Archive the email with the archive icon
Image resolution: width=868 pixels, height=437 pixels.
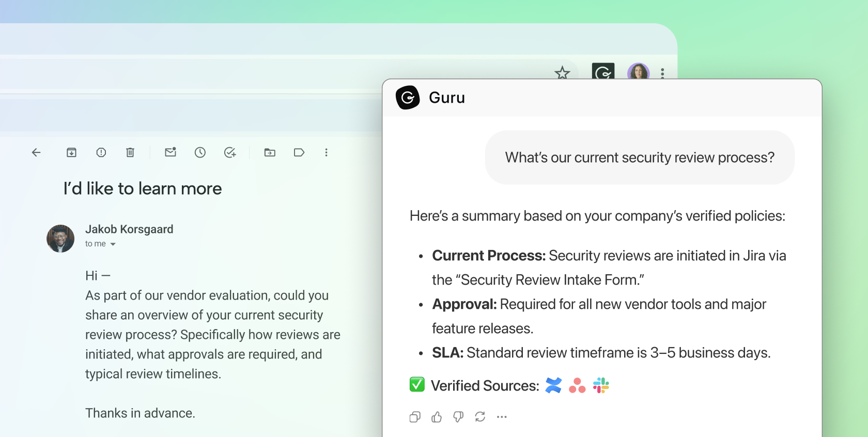(x=71, y=152)
